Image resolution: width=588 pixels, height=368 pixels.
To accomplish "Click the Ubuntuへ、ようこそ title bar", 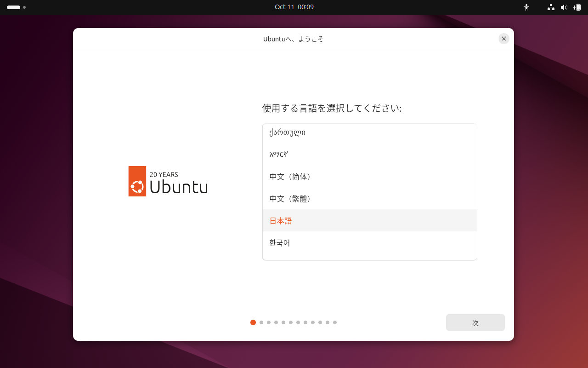I will [x=294, y=39].
